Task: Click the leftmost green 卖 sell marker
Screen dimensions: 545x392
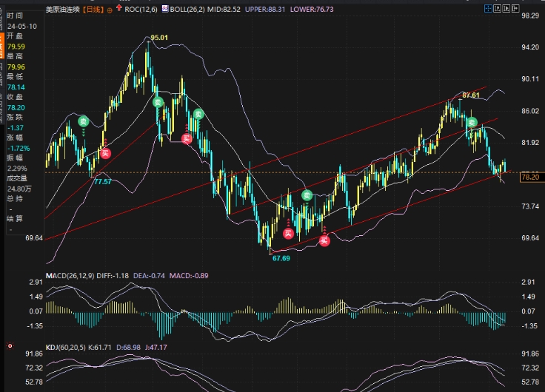Action: click(84, 121)
